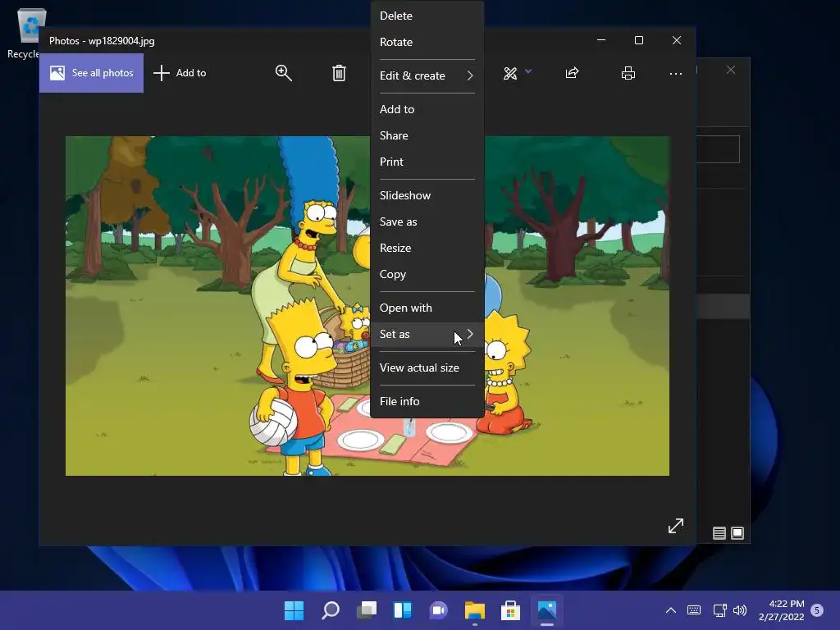Click the volume speaker tray icon
The width and height of the screenshot is (840, 630).
740,610
